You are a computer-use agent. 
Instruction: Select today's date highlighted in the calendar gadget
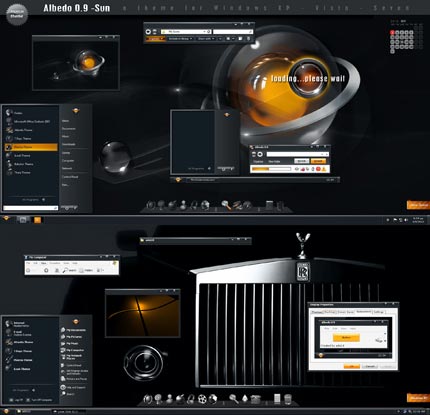click(393, 33)
